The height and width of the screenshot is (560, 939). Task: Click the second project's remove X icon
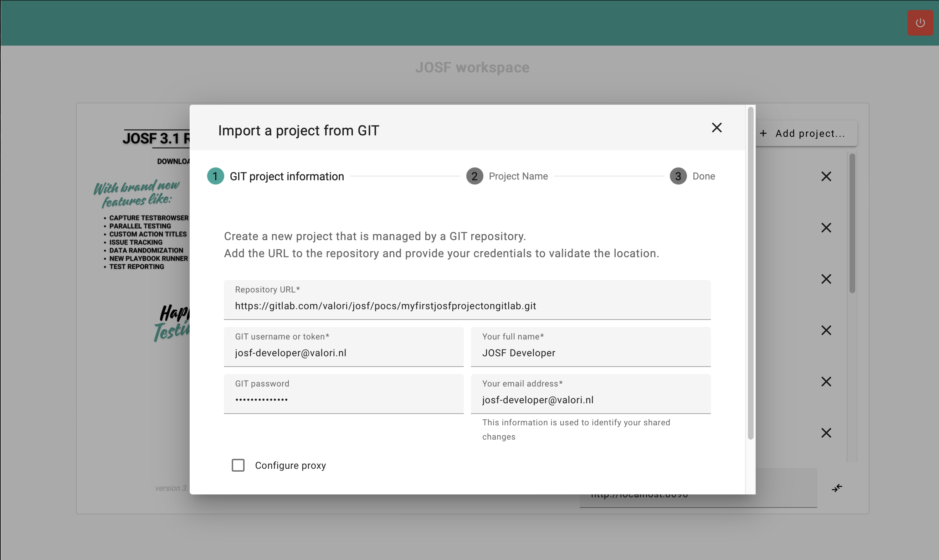826,228
